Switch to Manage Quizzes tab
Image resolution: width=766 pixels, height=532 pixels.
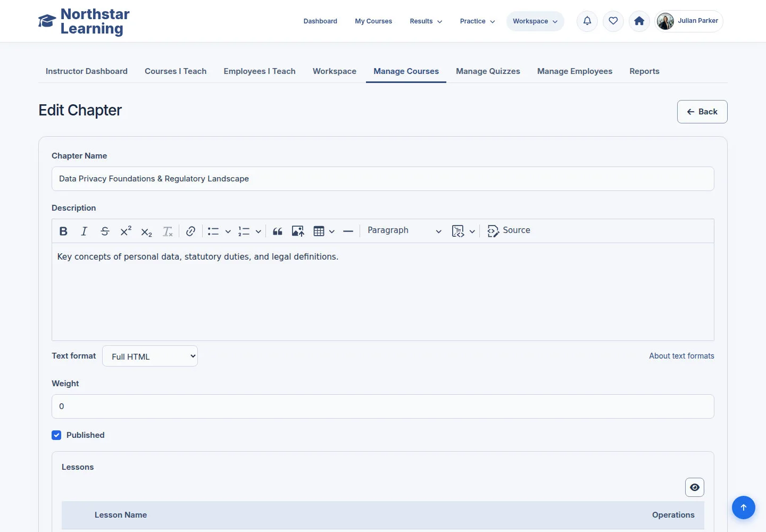pos(488,71)
